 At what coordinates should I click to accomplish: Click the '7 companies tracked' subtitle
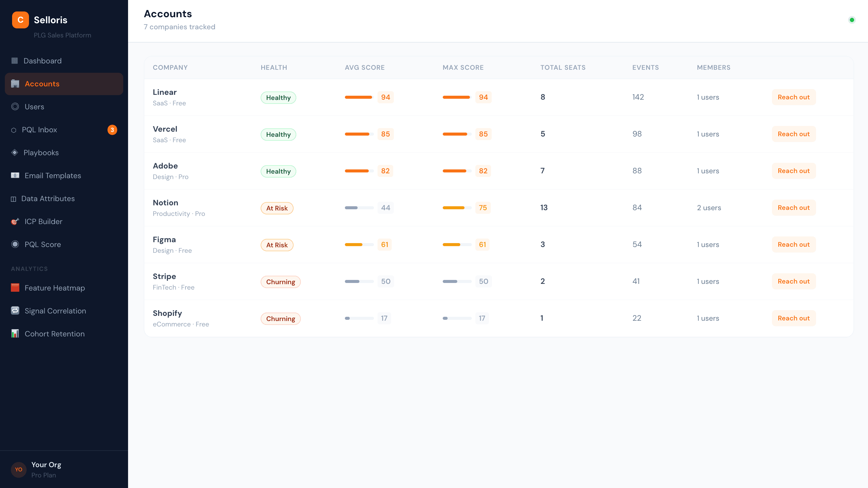click(179, 27)
